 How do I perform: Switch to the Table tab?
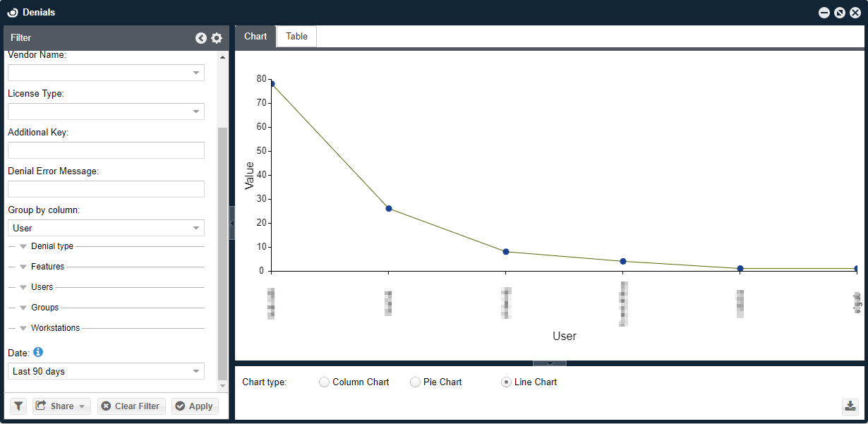[x=296, y=37]
